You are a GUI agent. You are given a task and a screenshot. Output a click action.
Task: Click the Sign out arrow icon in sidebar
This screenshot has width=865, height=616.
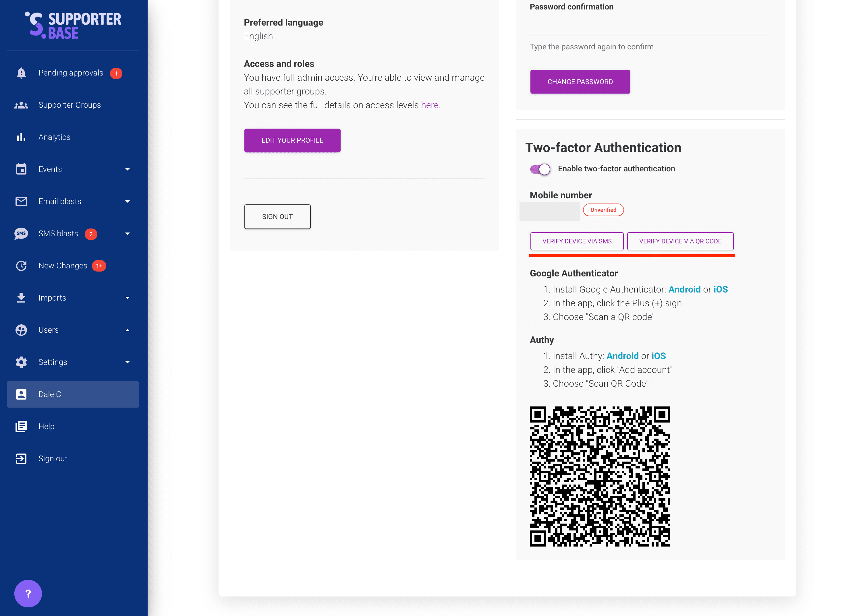(x=21, y=459)
